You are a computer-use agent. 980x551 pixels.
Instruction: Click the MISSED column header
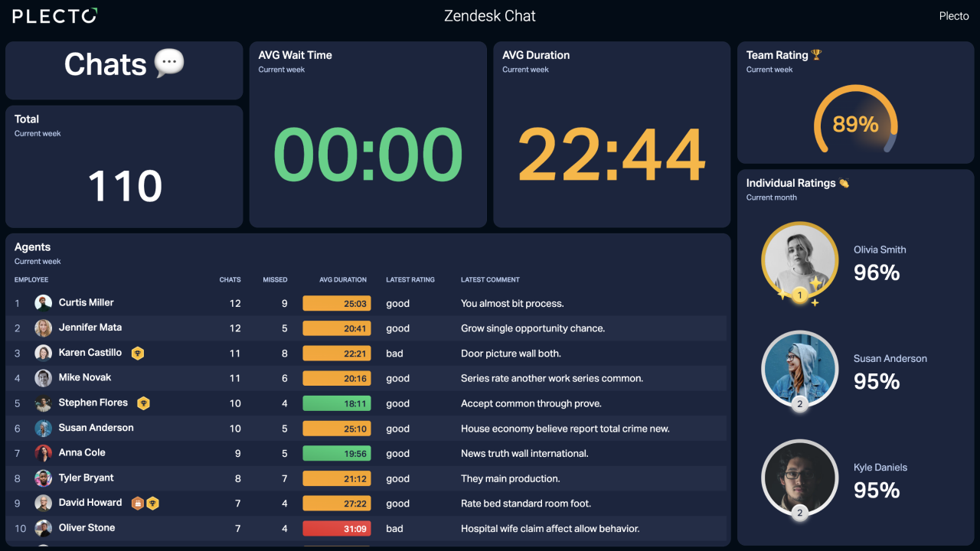point(275,280)
